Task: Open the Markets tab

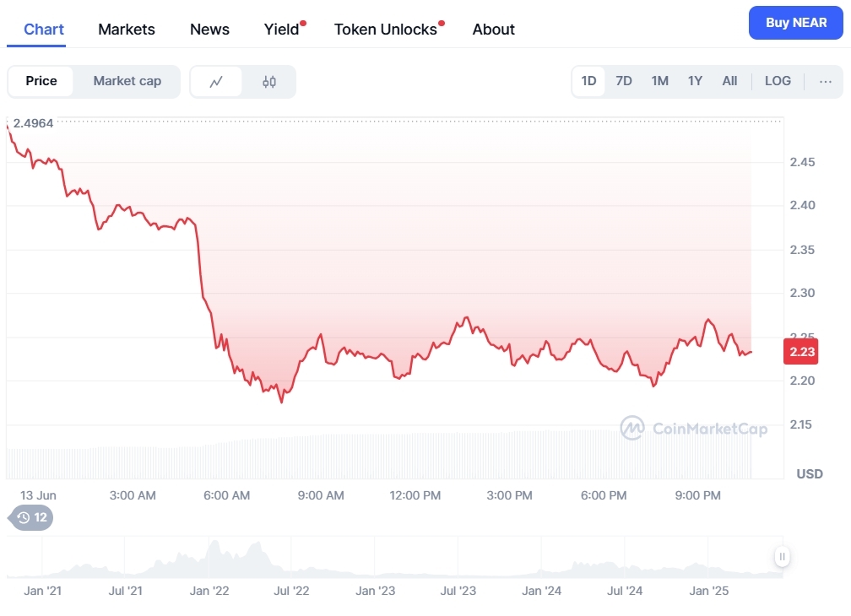Action: pos(127,30)
